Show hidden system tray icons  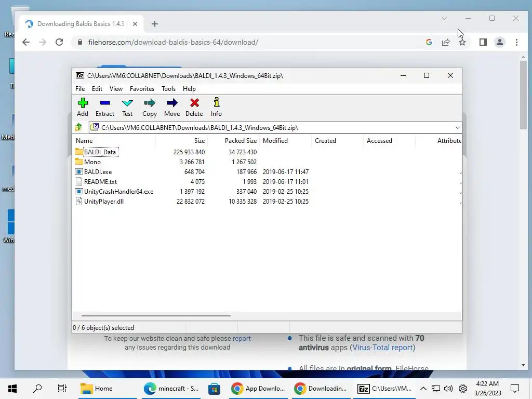[x=423, y=389]
